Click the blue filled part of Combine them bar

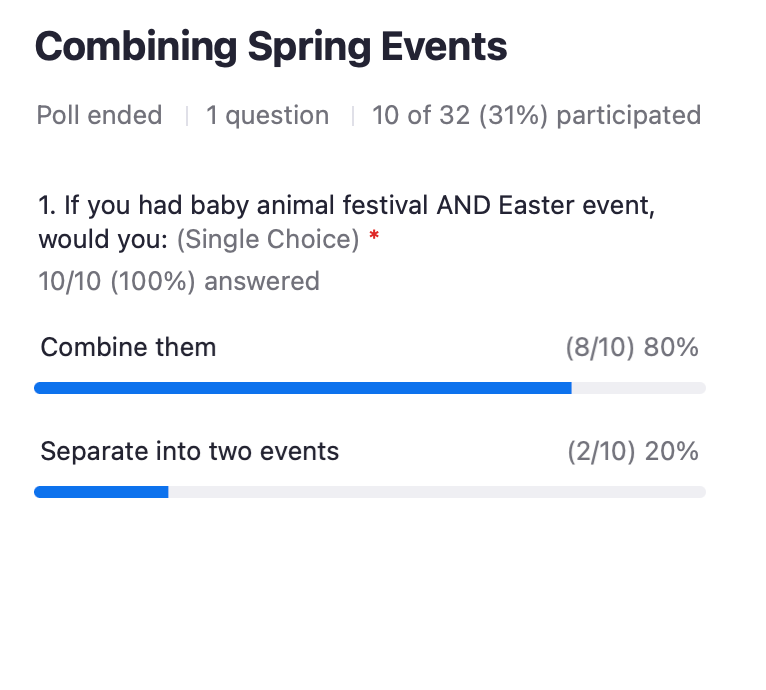(x=302, y=388)
